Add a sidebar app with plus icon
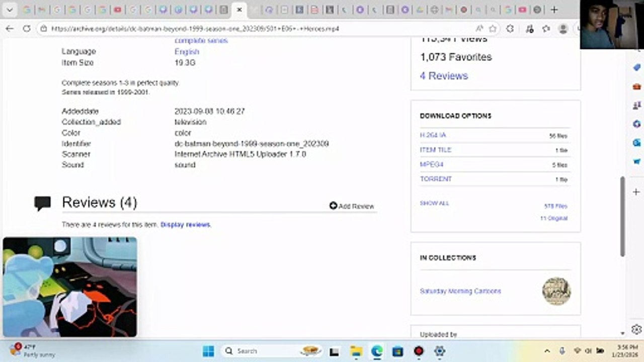Screen dimensions: 644x362 point(636,192)
